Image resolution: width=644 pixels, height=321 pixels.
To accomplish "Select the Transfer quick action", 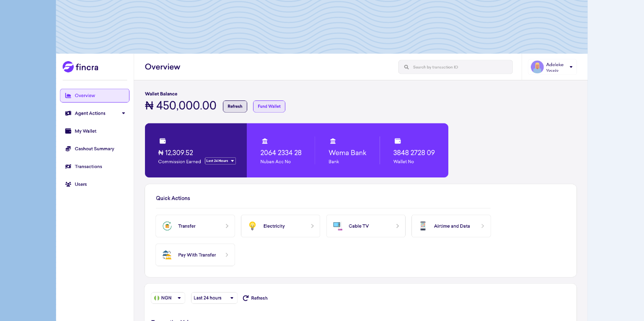I will click(x=195, y=226).
